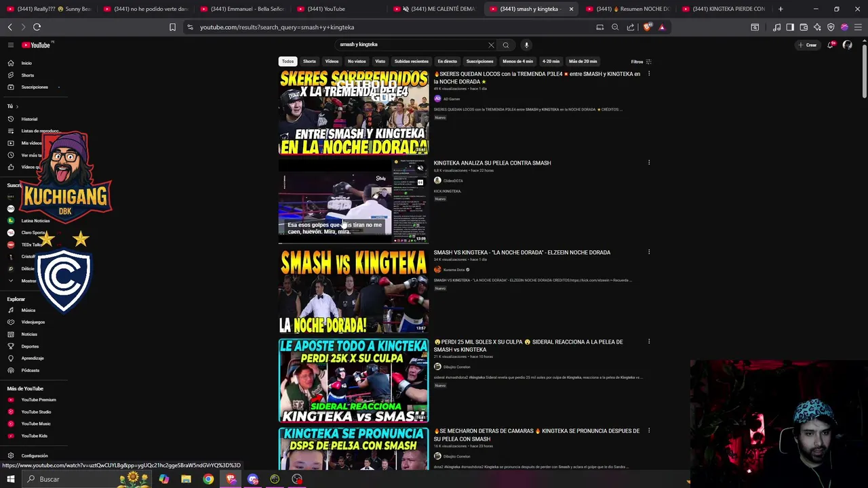
Task: Open options menu for Se mecharon video
Action: (649, 430)
